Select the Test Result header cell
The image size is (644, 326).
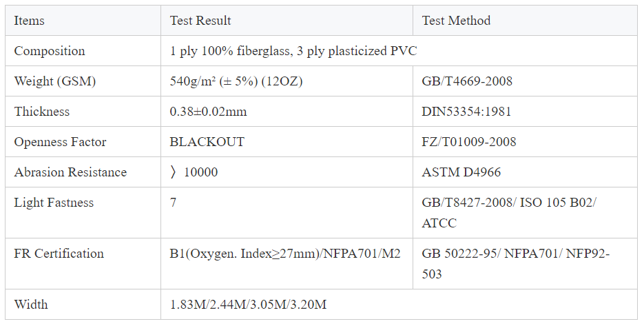[200, 21]
